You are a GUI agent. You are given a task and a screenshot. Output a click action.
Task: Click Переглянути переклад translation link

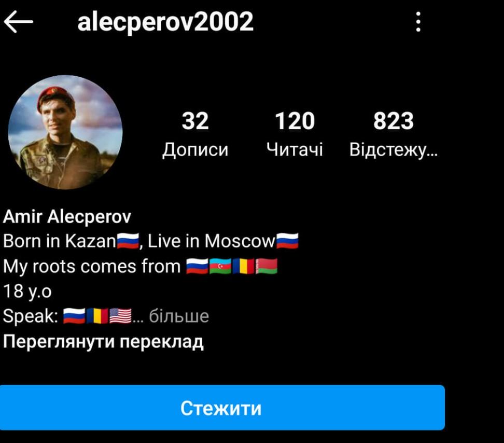pyautogui.click(x=103, y=341)
